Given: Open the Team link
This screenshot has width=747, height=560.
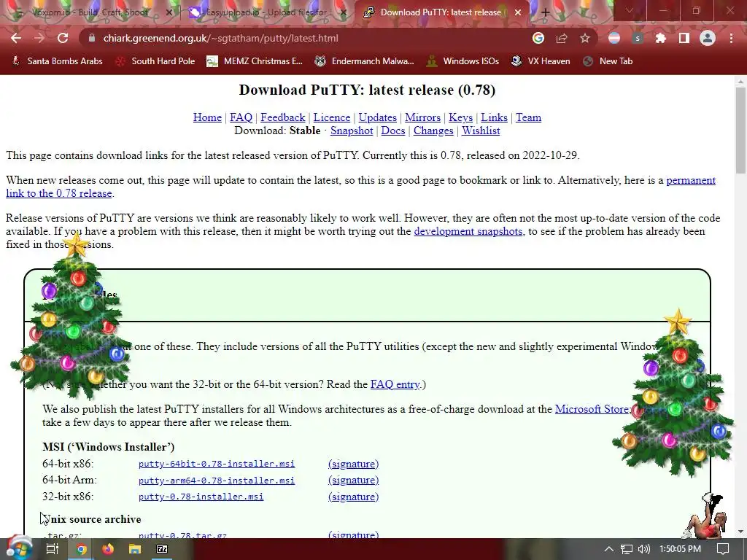Looking at the screenshot, I should [528, 117].
